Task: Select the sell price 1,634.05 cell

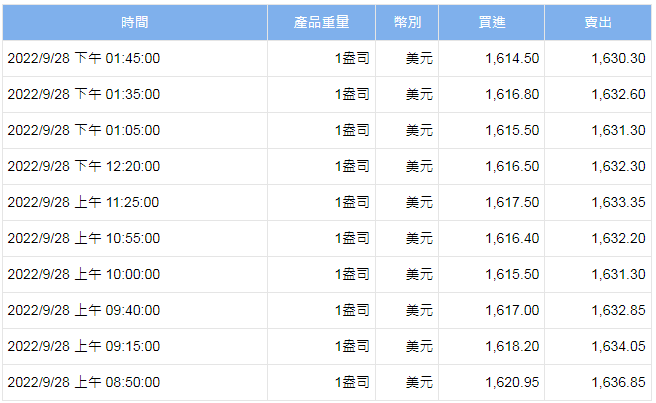Action: 619,346
